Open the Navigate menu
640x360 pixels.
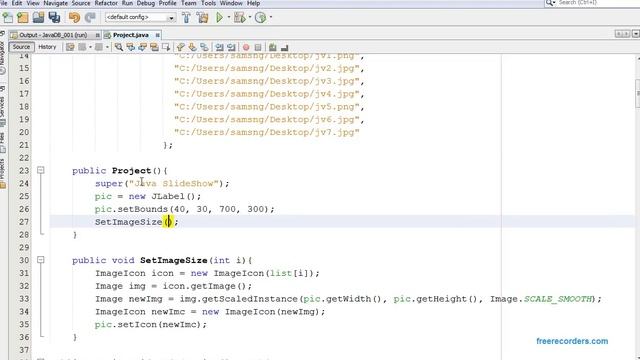56,3
